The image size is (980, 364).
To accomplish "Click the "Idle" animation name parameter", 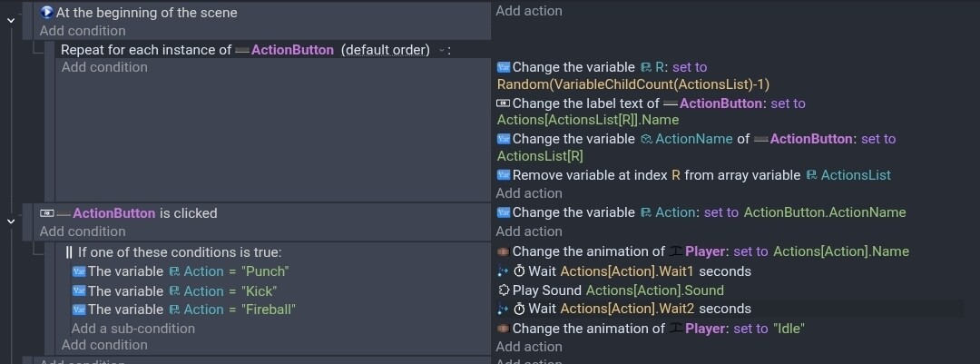I will click(788, 329).
